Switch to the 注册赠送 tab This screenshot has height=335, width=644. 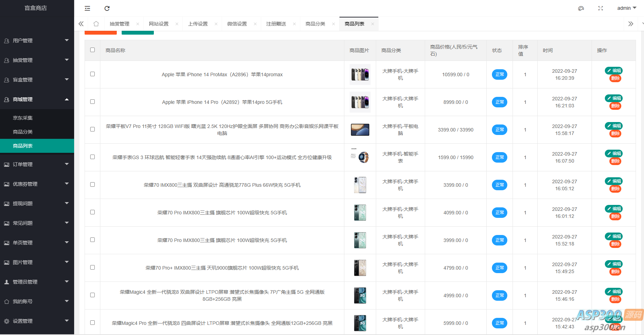point(276,24)
